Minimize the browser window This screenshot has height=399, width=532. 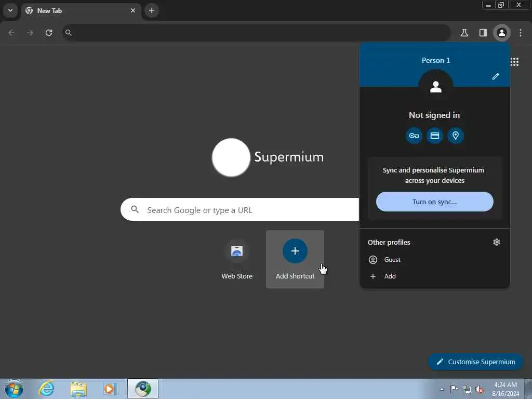pos(488,5)
